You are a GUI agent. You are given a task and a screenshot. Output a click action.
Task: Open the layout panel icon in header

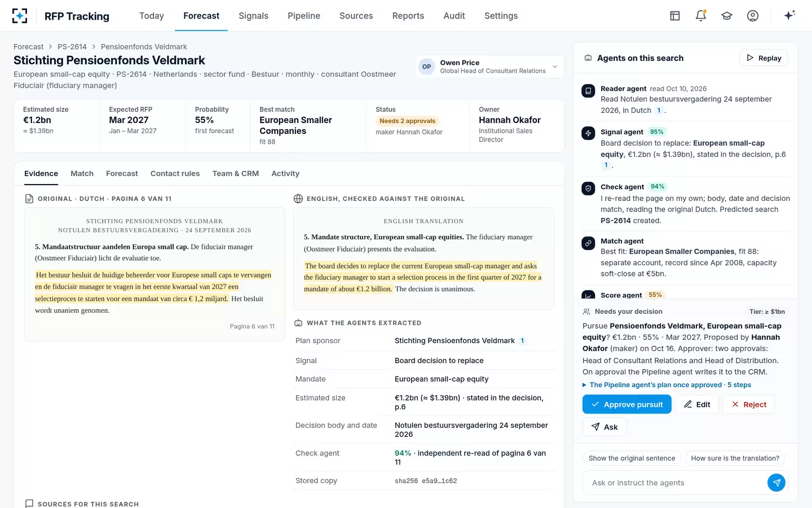point(675,16)
